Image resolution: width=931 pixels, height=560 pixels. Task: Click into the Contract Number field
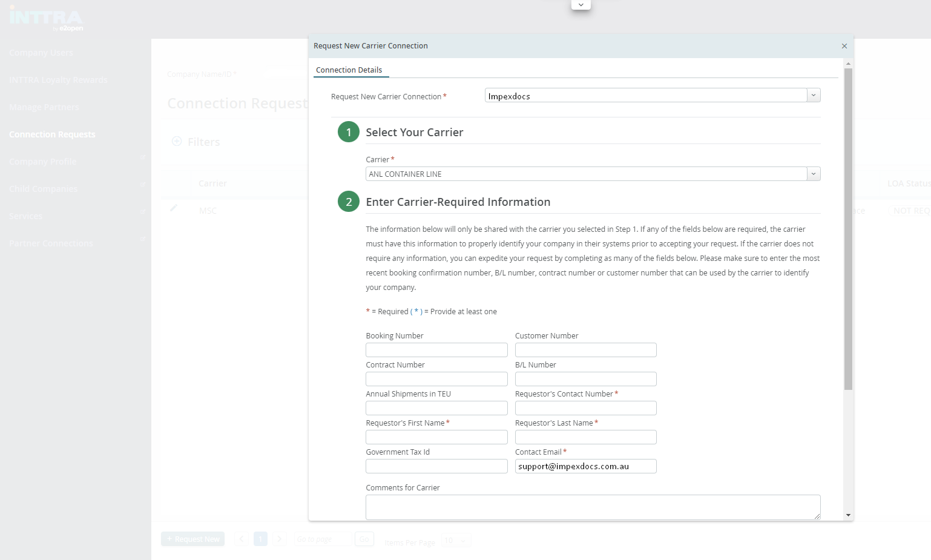(436, 379)
